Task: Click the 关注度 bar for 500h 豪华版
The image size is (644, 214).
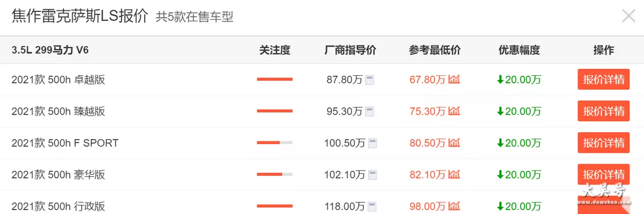Action: pos(275,175)
